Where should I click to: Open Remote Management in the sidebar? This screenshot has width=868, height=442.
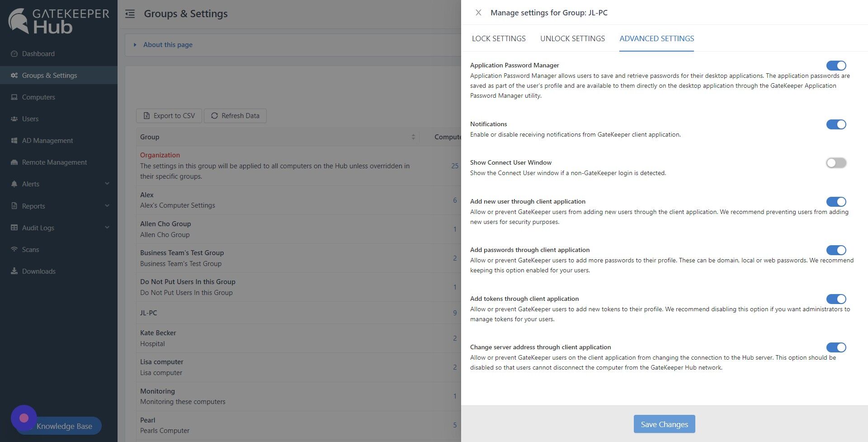59,162
